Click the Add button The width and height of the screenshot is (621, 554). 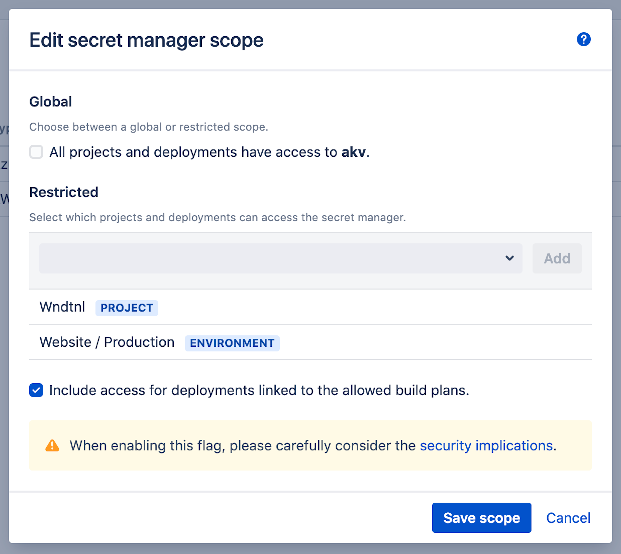[557, 258]
